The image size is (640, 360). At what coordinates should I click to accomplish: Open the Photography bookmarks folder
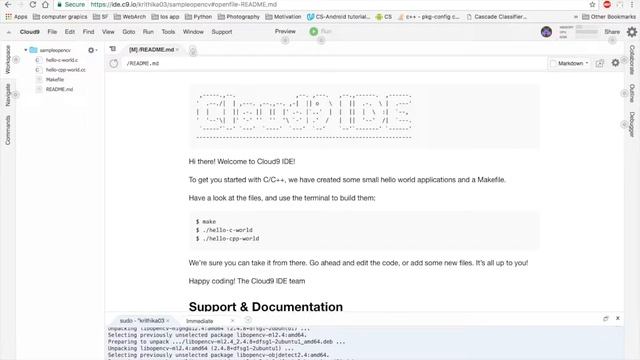[x=239, y=17]
